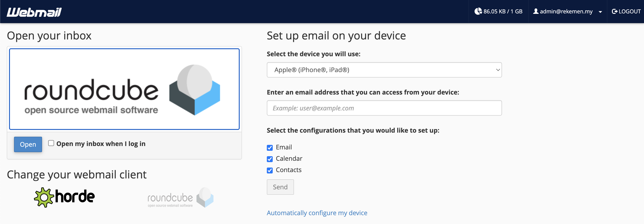Open Automatically configure my device link
The width and height of the screenshot is (644, 224).
tap(317, 213)
